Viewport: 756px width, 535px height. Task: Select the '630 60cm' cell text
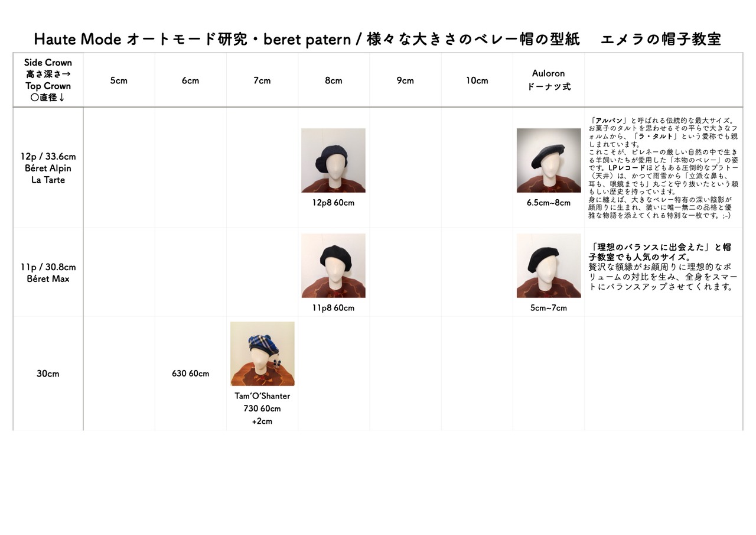click(190, 374)
